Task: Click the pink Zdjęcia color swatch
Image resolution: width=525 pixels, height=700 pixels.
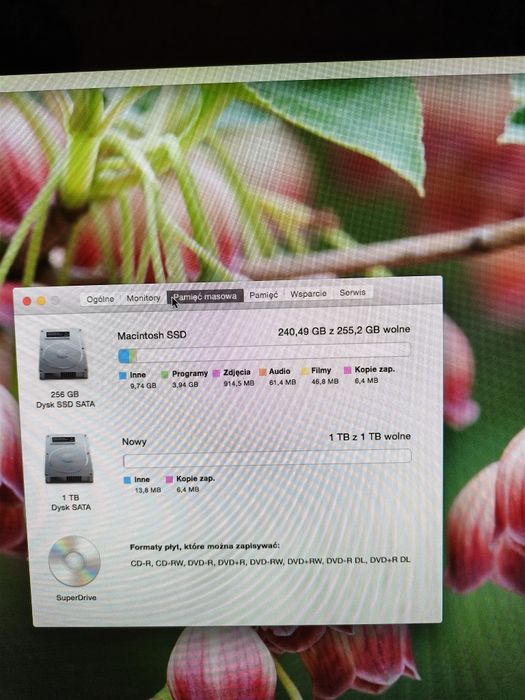Action: pyautogui.click(x=217, y=373)
